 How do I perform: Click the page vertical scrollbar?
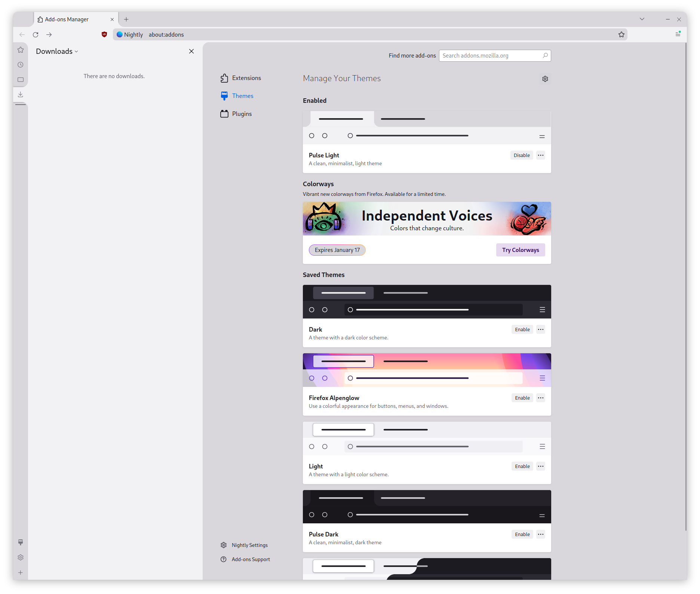(686, 286)
